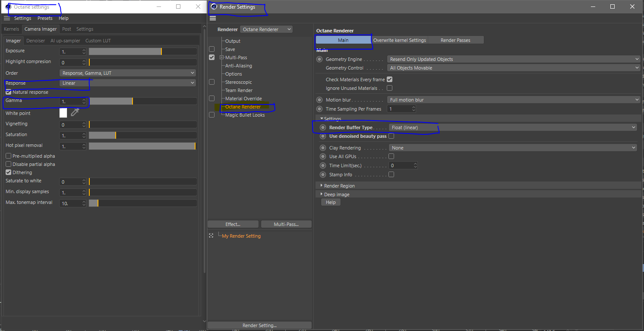Tick the Stamp Info checkbox
This screenshot has height=331, width=644.
pos(391,175)
